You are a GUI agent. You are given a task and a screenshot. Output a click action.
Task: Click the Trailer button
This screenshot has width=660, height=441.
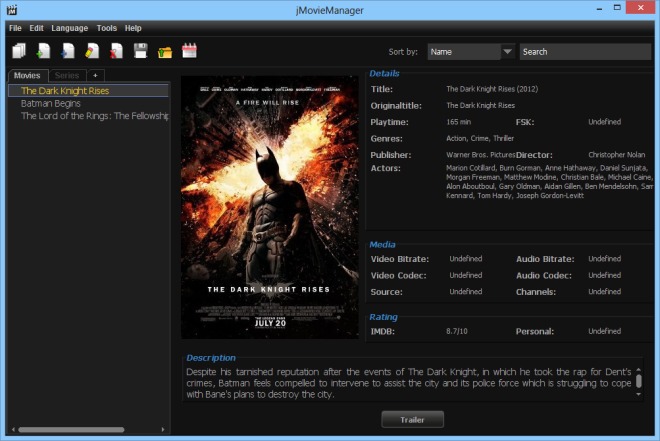pos(412,420)
